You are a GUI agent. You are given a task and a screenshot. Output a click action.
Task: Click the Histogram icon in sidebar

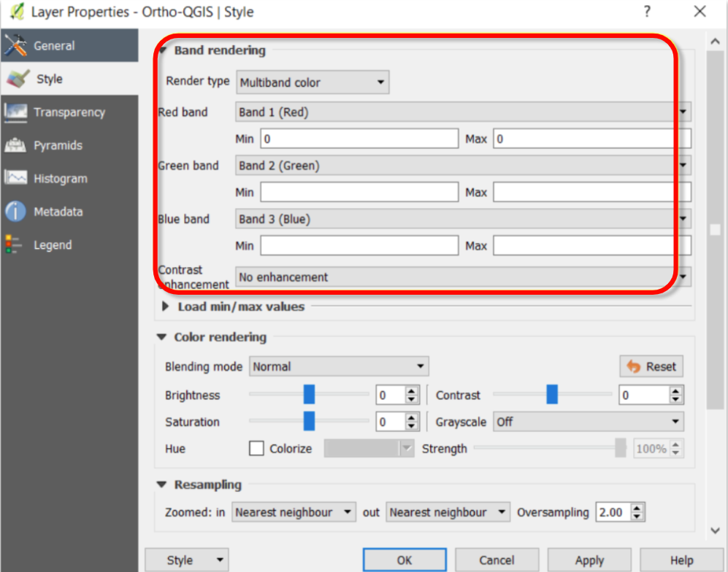15,179
